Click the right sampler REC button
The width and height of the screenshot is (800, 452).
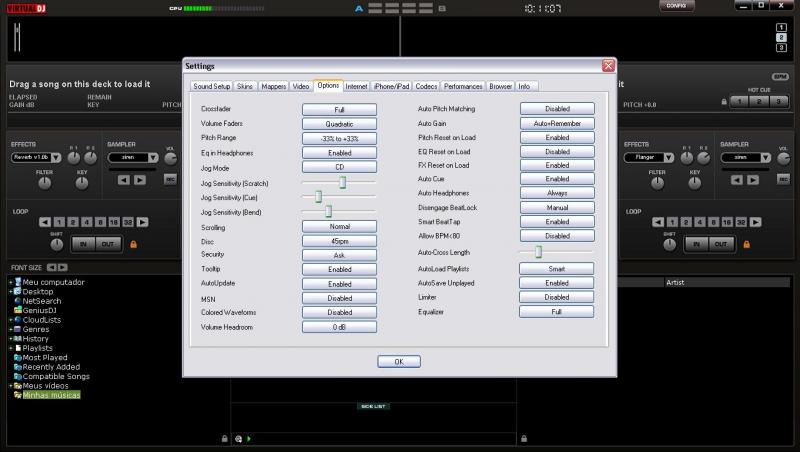[783, 179]
